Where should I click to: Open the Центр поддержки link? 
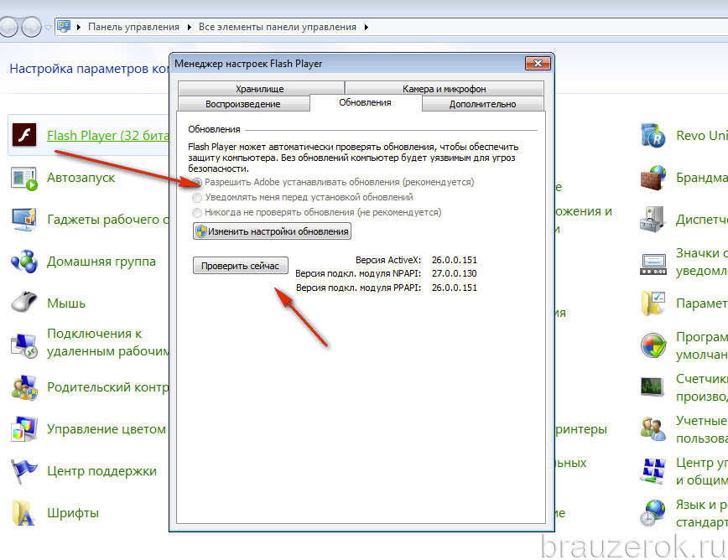pos(101,471)
